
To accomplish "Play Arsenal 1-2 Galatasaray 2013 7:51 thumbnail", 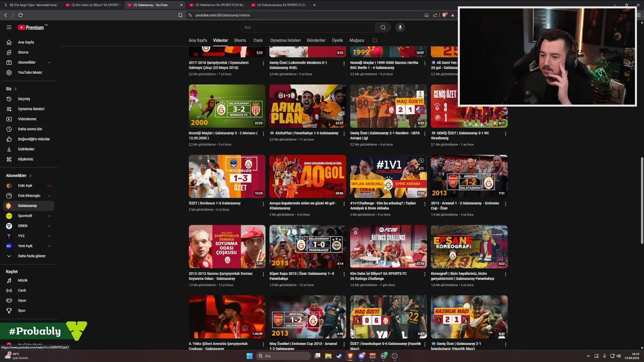I will pos(469,176).
